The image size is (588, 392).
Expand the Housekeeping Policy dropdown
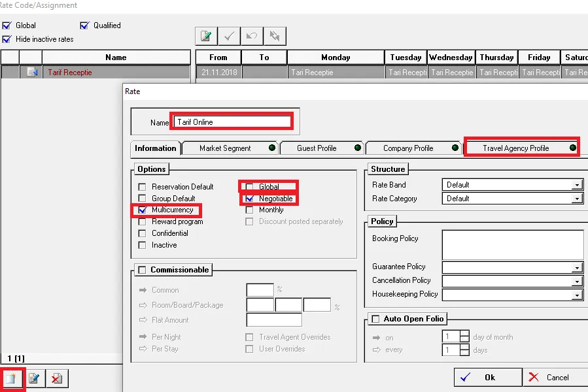tap(577, 295)
